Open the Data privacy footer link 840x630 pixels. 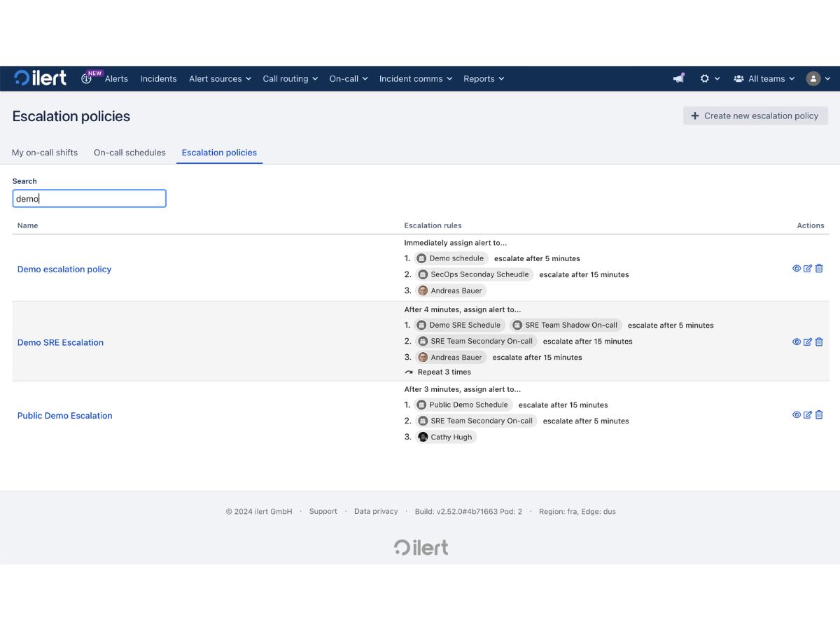pyautogui.click(x=376, y=511)
